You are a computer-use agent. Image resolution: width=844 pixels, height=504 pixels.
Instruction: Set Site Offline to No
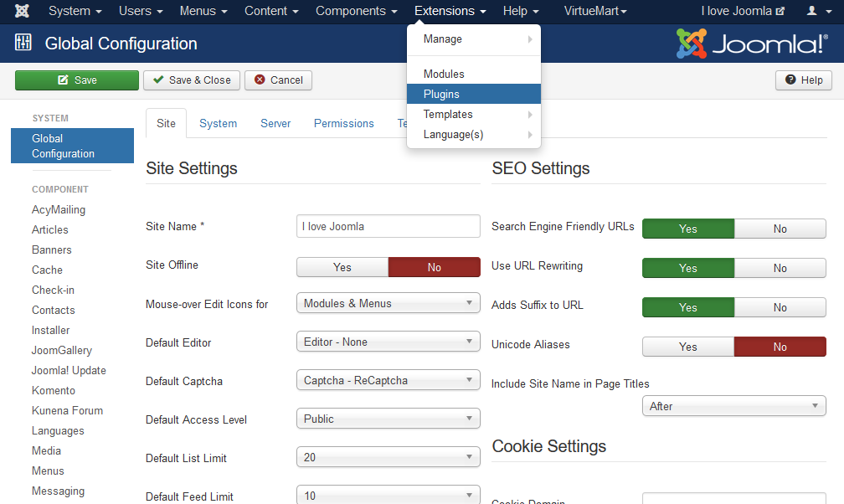coord(435,267)
